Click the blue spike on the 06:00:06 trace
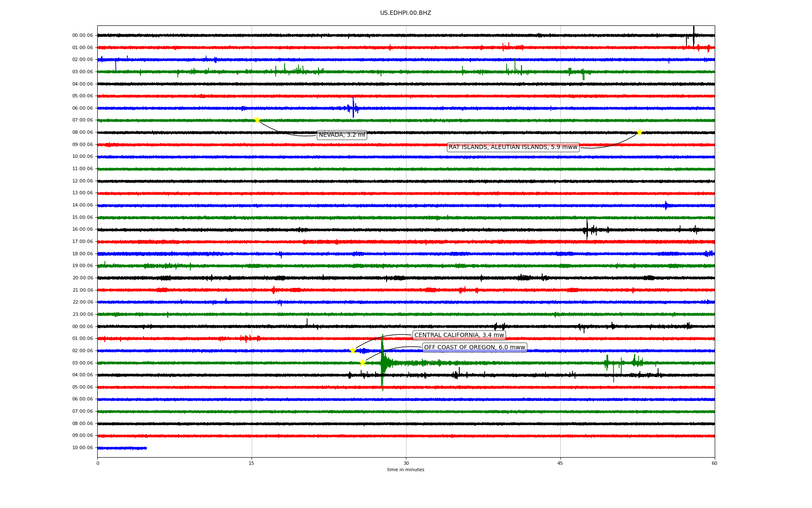The height and width of the screenshot is (508, 812). tap(353, 108)
